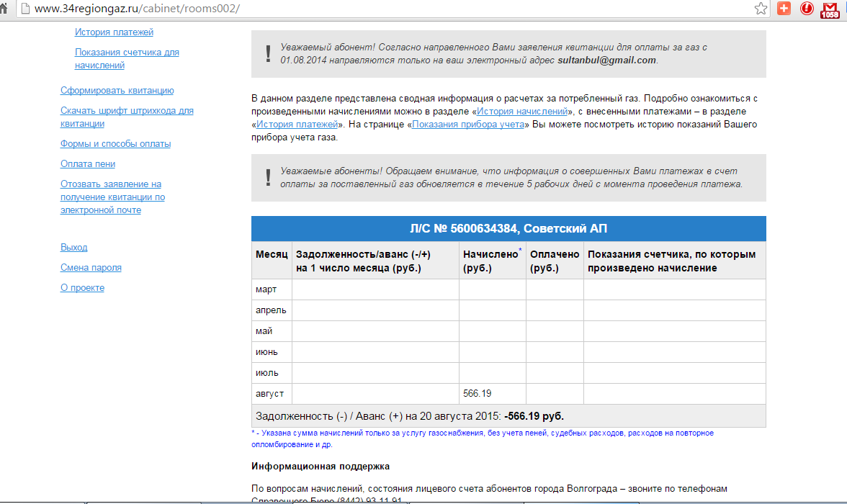Open Скачать шрифт штрихкода для квитанции link
Screen dimensions: 847x504
coord(127,117)
